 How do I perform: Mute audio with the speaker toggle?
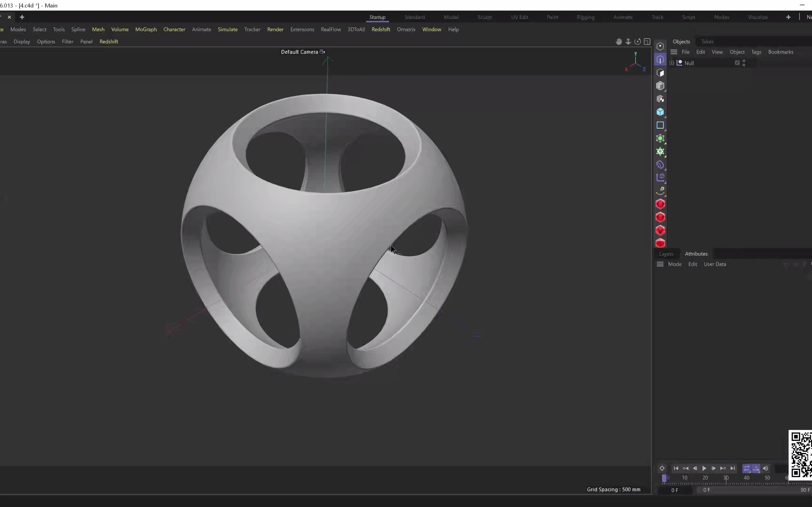tap(766, 469)
